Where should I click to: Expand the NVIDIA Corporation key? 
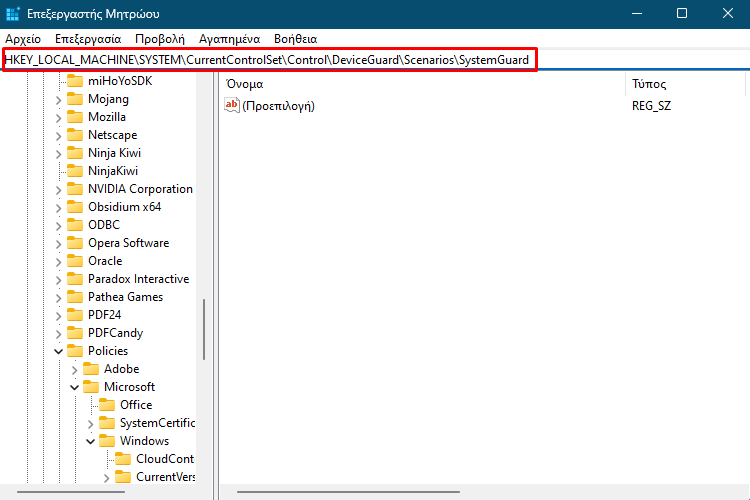(x=58, y=190)
